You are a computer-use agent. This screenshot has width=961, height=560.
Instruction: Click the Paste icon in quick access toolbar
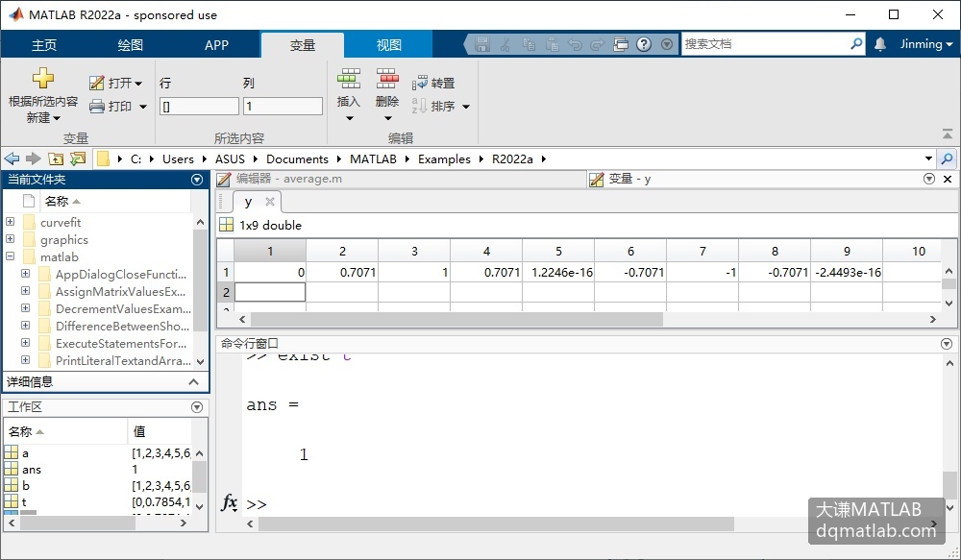coord(553,44)
